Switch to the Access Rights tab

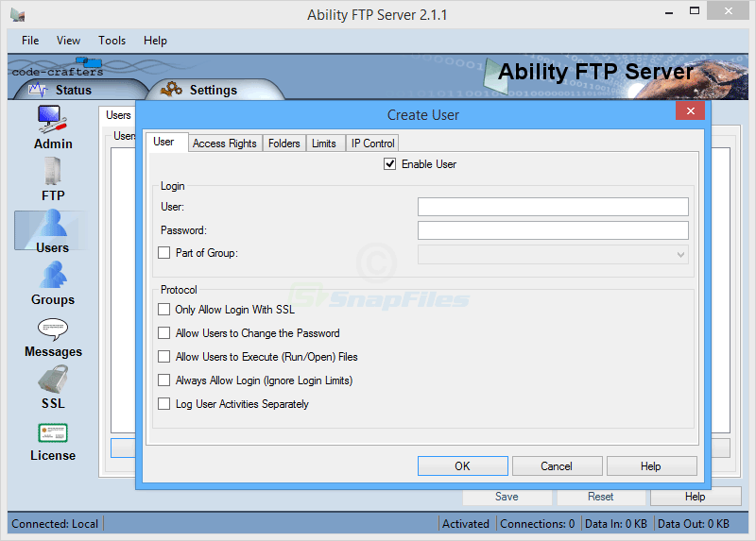225,144
